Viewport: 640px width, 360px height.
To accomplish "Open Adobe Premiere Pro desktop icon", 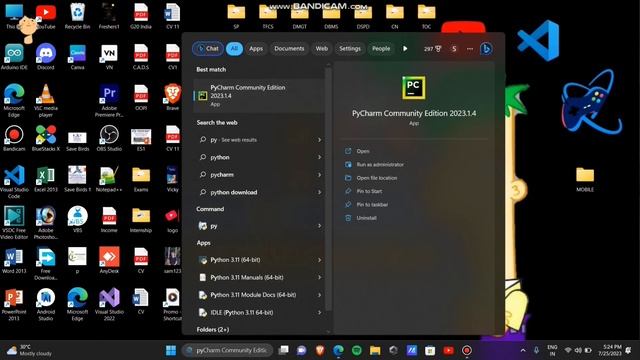I will 109,100.
